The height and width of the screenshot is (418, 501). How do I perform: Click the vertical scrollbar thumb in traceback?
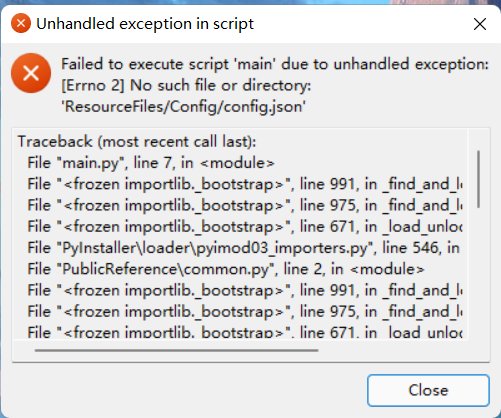coord(479,179)
